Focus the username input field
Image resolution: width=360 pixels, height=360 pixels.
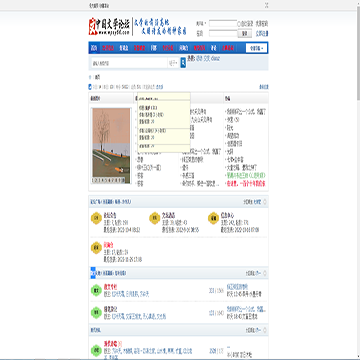coord(223,24)
